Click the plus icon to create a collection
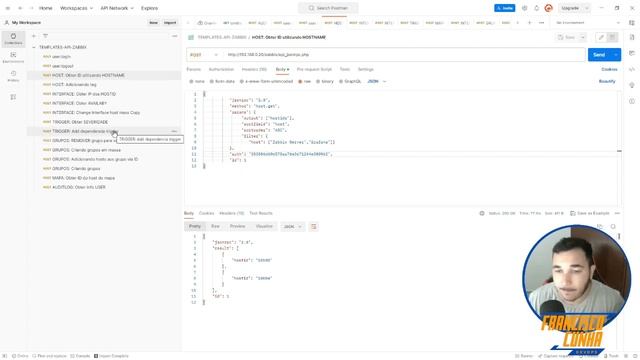 pos(34,36)
